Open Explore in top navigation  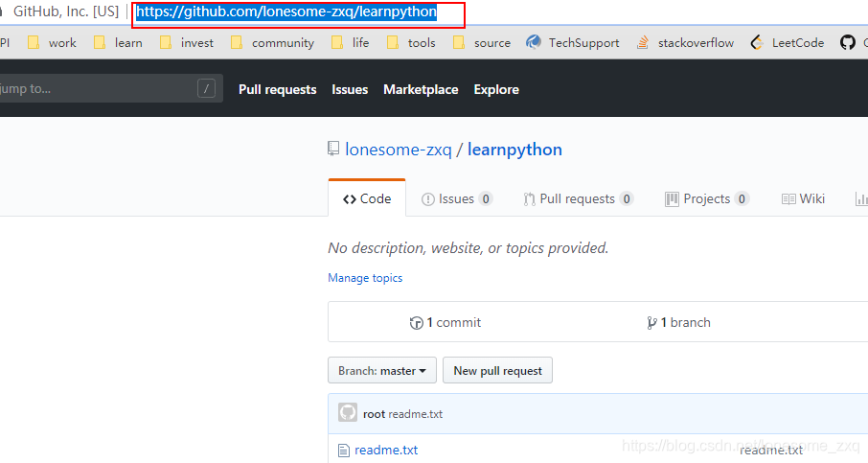tap(496, 89)
